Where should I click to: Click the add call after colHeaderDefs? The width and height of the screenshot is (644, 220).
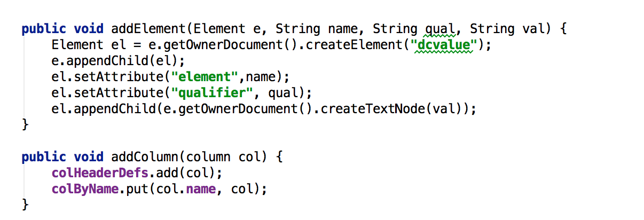[x=168, y=173]
